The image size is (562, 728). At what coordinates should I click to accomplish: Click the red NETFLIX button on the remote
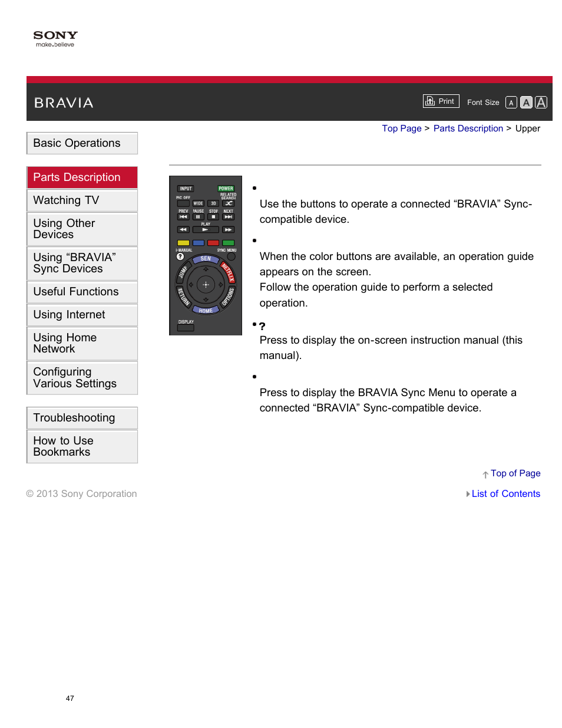coord(227,272)
